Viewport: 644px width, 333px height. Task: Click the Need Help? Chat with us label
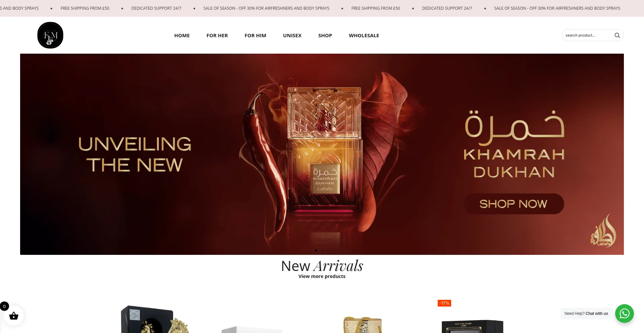(x=586, y=314)
